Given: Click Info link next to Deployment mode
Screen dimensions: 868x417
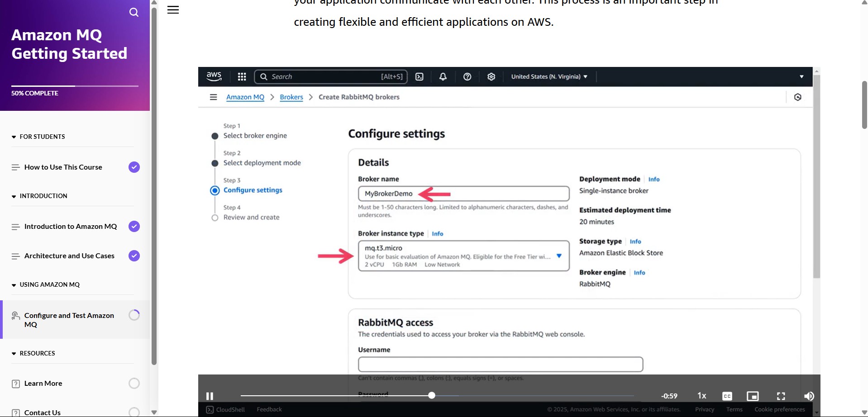Looking at the screenshot, I should [x=654, y=180].
